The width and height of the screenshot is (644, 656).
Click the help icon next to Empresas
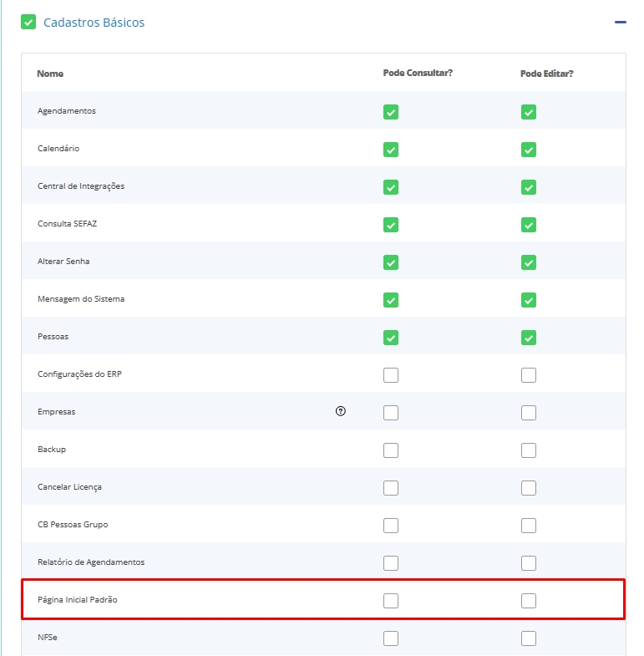(341, 411)
